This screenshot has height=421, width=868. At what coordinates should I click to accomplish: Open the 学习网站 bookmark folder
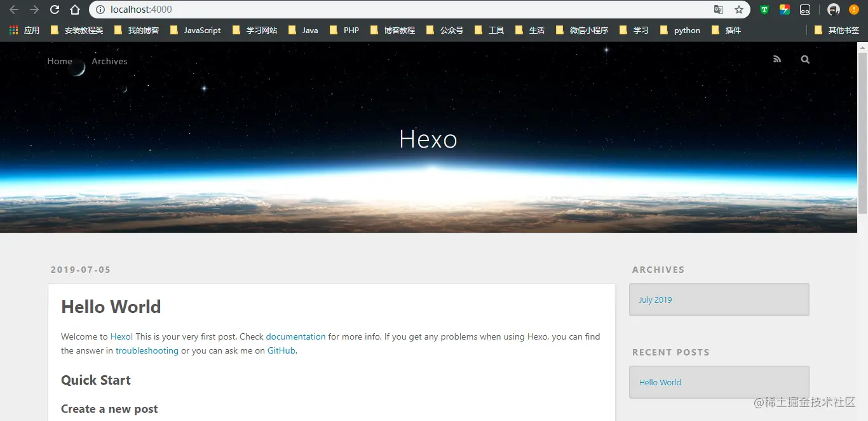(255, 30)
